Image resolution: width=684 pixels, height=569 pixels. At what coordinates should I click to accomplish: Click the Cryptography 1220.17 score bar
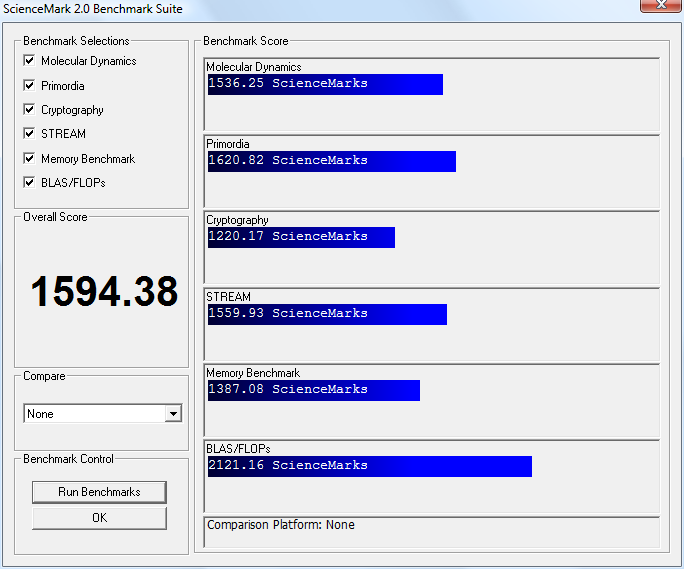(301, 237)
